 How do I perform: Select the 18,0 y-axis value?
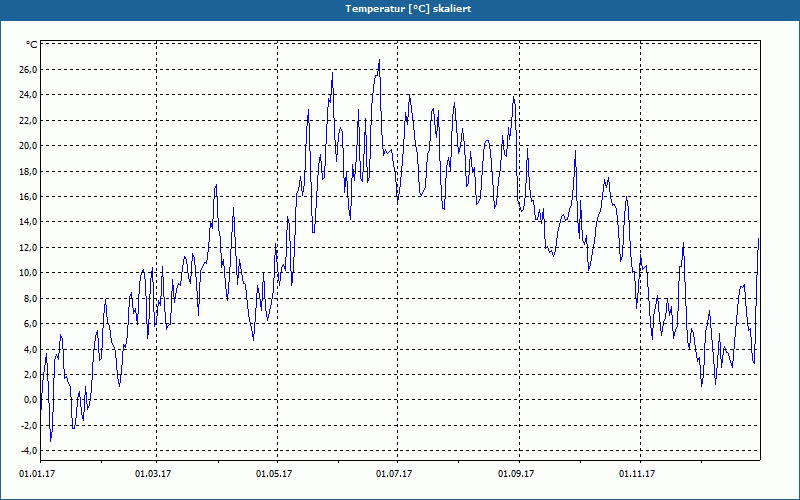29,171
